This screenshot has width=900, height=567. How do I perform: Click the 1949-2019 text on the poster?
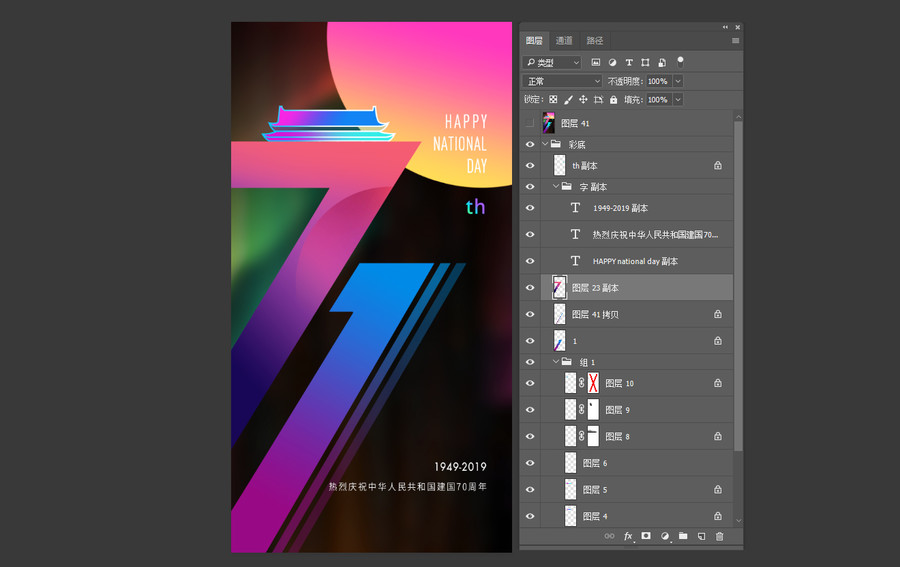(x=460, y=467)
